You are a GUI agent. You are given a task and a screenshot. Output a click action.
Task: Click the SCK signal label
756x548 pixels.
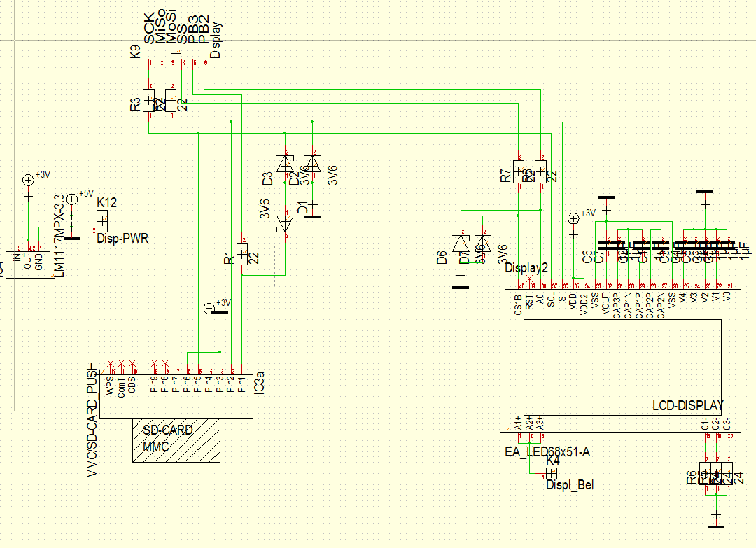(x=150, y=30)
